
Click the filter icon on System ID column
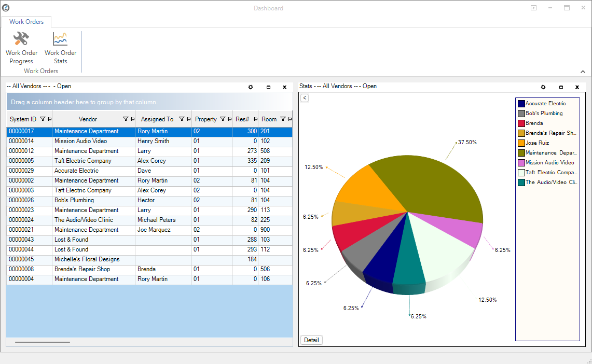tap(43, 119)
